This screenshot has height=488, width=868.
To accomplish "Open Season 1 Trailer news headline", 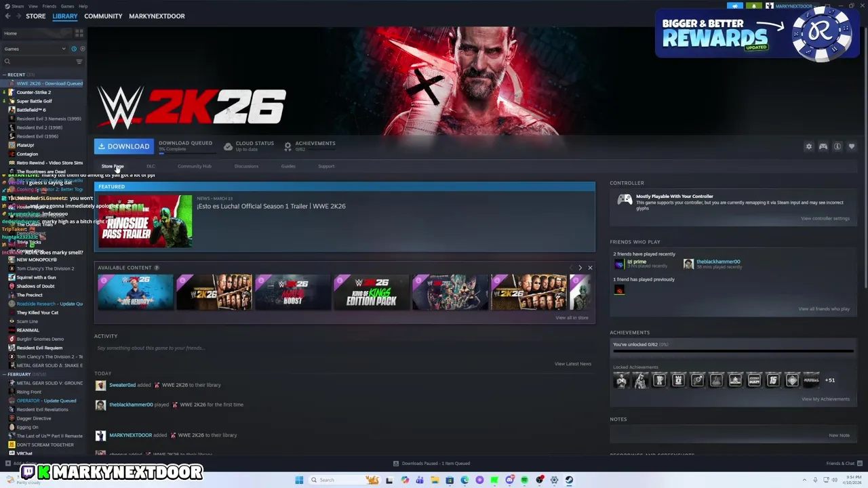I will tap(271, 206).
